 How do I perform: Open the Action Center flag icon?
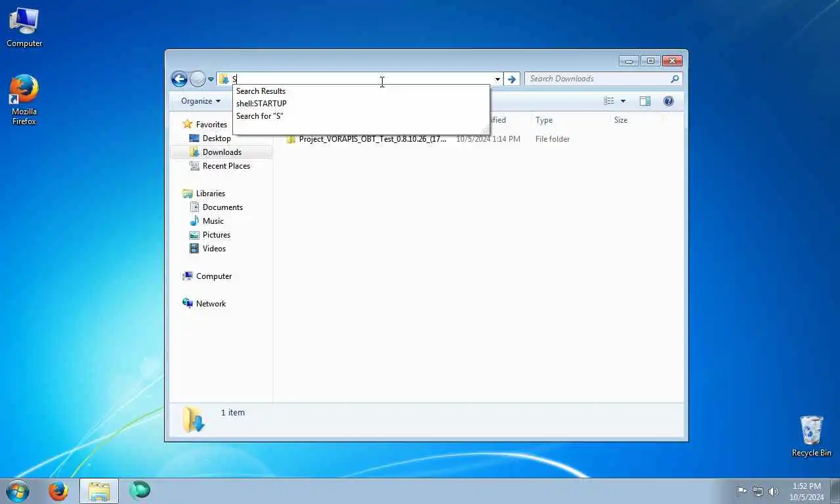pyautogui.click(x=742, y=492)
